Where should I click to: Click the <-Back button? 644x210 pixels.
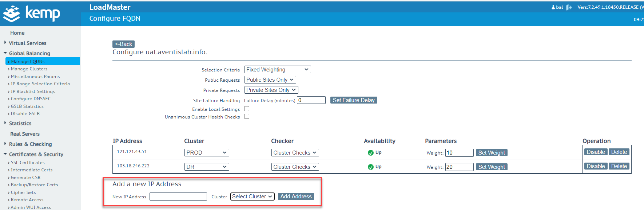click(123, 44)
